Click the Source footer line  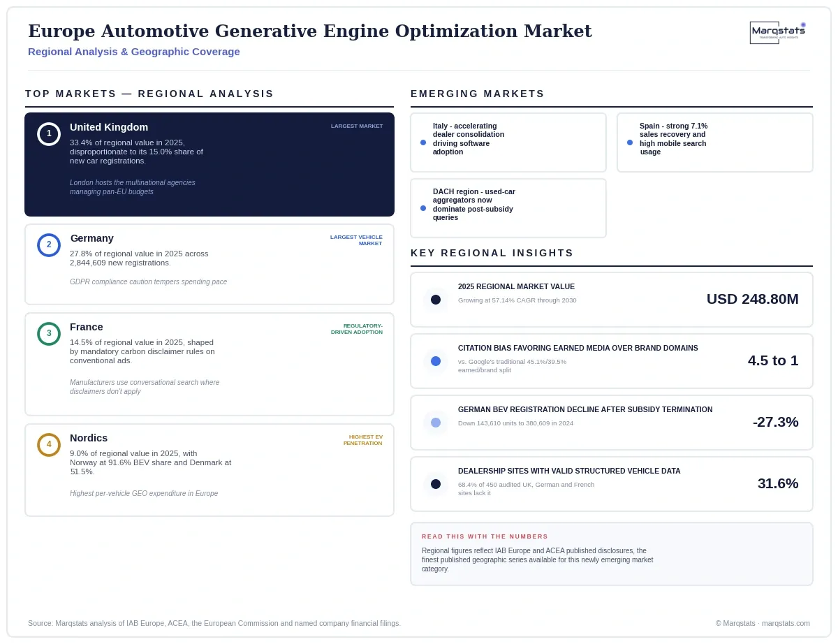[x=214, y=623]
